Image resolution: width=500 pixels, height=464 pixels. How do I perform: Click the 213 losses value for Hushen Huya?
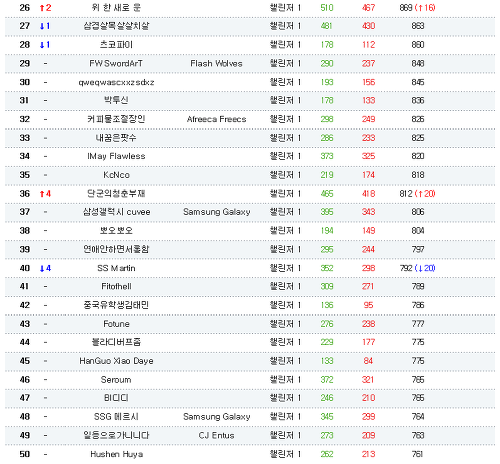pos(368,454)
